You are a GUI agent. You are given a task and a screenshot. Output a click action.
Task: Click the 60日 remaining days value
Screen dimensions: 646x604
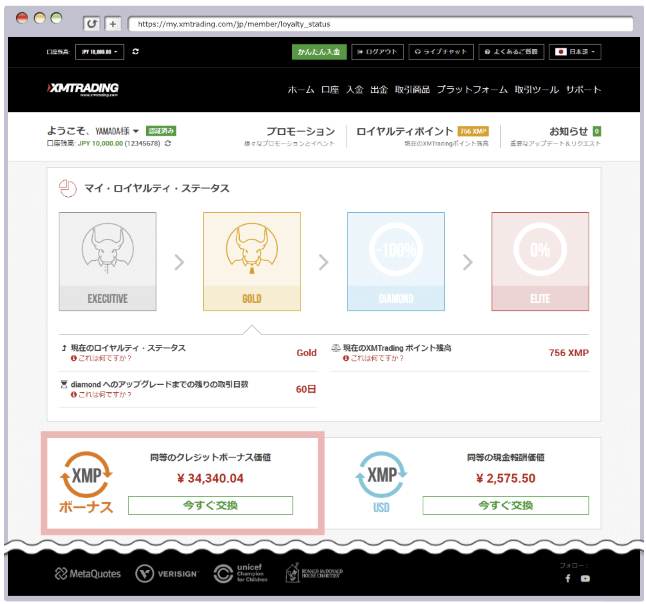[x=306, y=389]
